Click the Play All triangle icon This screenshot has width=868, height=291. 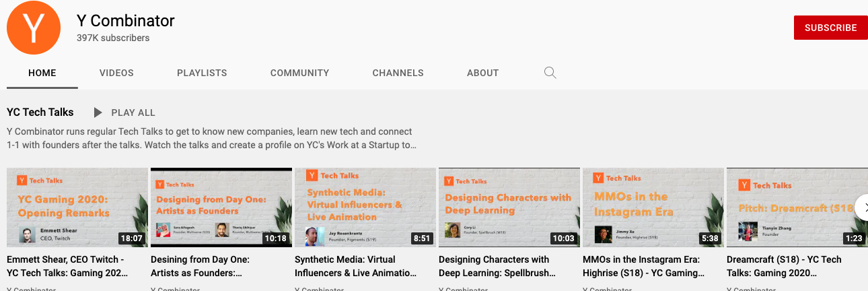[98, 112]
